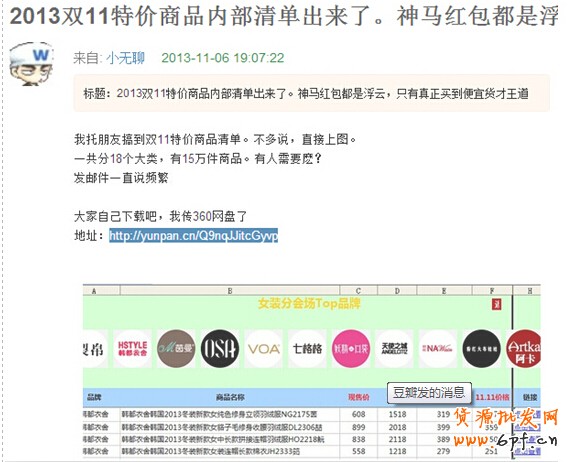The image size is (568, 462).
Task: Click the black OSA brand logo
Action: (x=220, y=349)
